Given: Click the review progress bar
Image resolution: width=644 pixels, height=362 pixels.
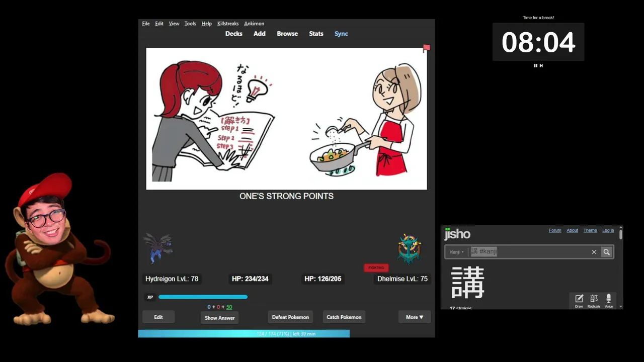Looking at the screenshot, I should tap(244, 334).
